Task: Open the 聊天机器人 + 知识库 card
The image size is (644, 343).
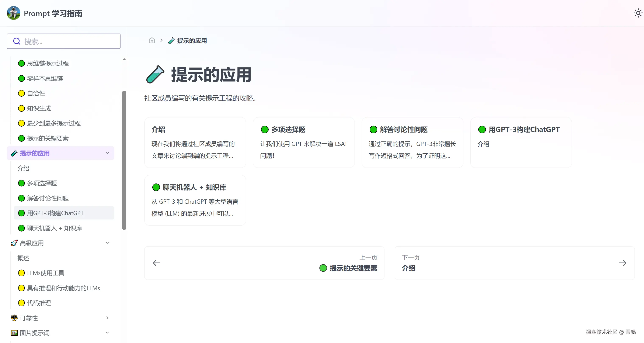Action: pyautogui.click(x=195, y=200)
